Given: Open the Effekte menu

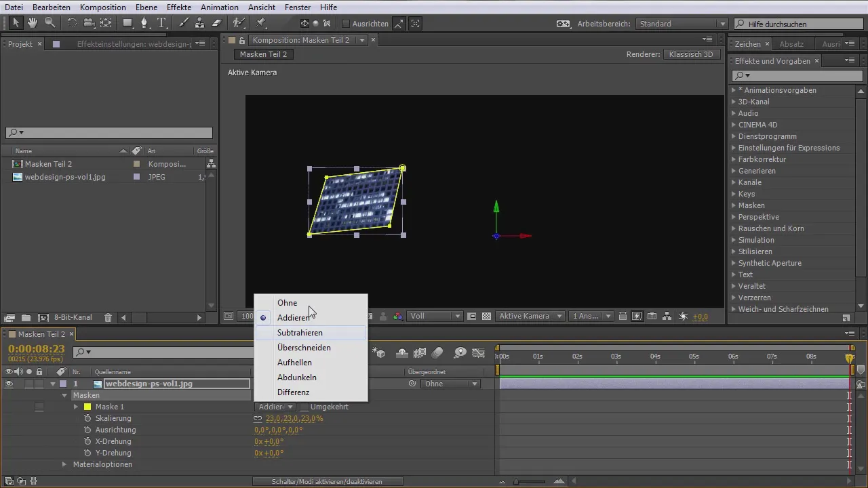Looking at the screenshot, I should 179,7.
